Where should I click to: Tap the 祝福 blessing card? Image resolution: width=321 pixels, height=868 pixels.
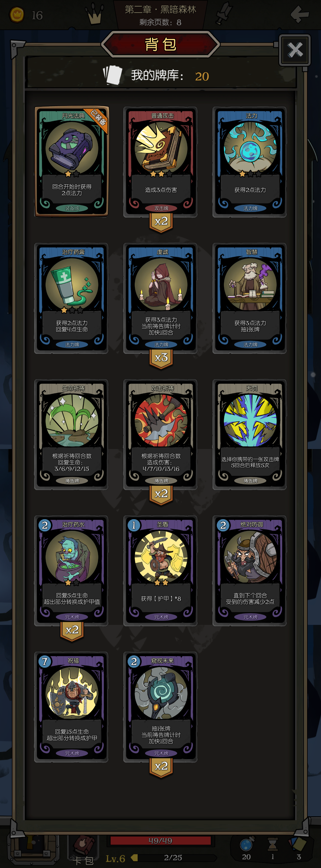click(x=71, y=707)
